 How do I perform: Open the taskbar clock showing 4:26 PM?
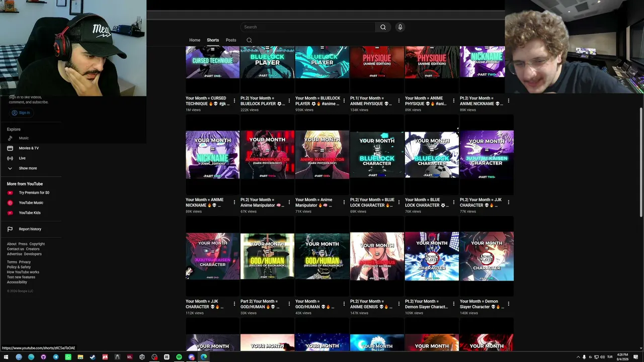coord(623,357)
